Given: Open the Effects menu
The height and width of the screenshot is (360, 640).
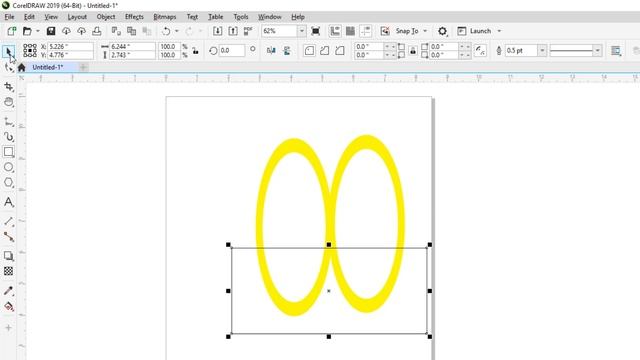Looking at the screenshot, I should (x=134, y=17).
